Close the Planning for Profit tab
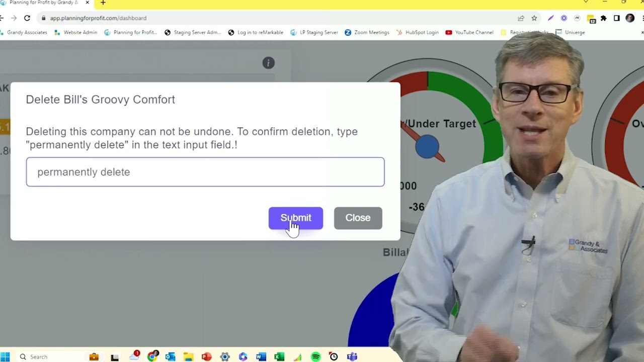 87,3
